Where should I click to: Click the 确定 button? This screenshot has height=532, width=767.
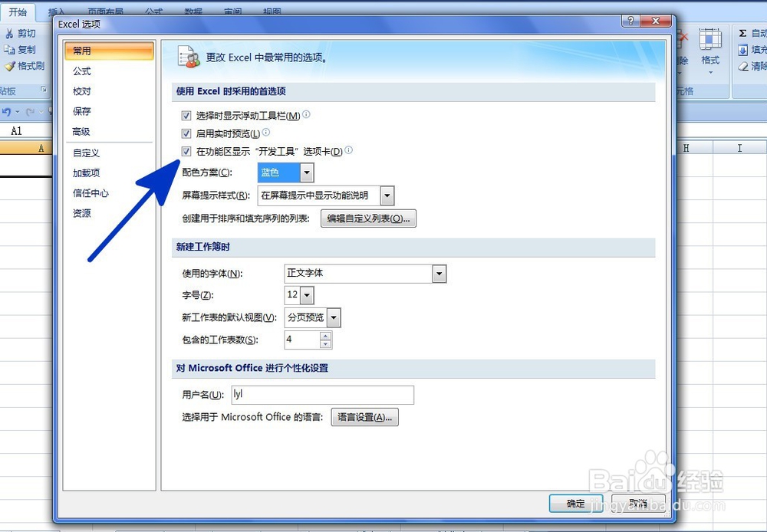(x=575, y=503)
